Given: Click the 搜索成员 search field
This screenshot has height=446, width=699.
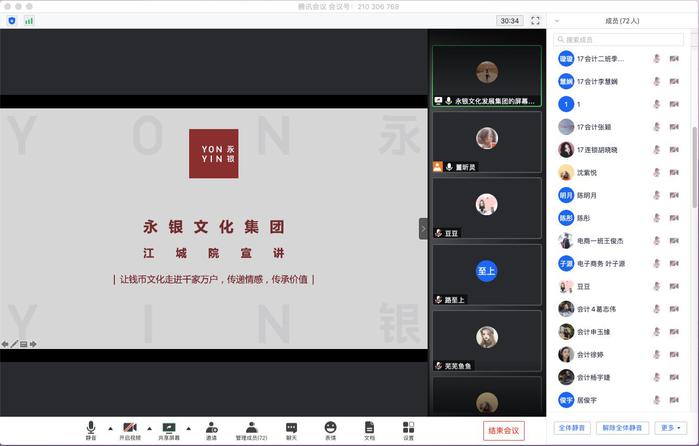Looking at the screenshot, I should (x=620, y=39).
